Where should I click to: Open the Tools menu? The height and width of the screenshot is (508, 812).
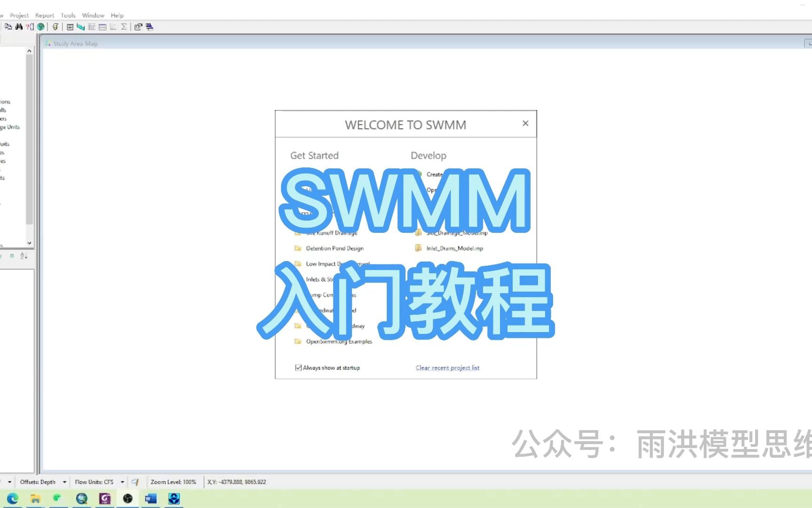click(68, 15)
